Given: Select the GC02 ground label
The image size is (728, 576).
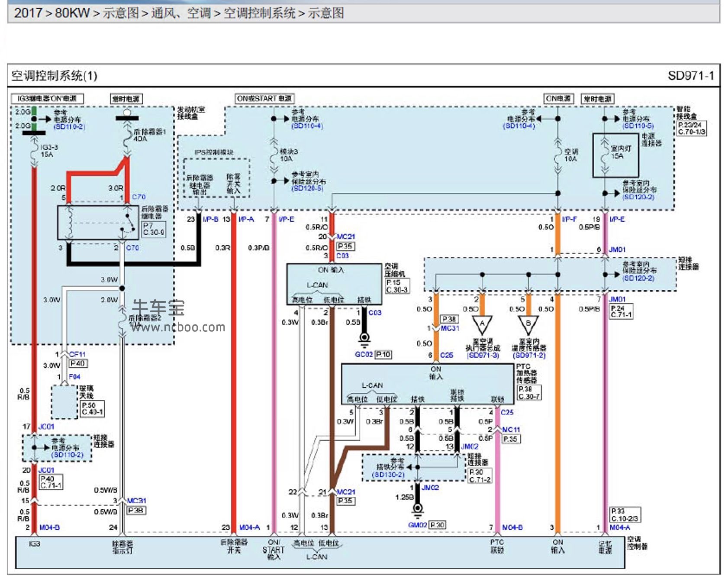Looking at the screenshot, I should click(x=364, y=355).
